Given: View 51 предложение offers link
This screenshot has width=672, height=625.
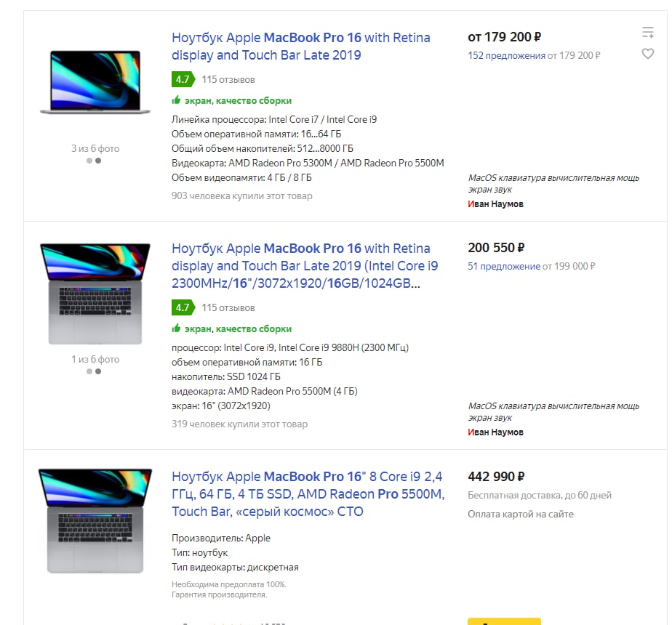Looking at the screenshot, I should pyautogui.click(x=504, y=266).
